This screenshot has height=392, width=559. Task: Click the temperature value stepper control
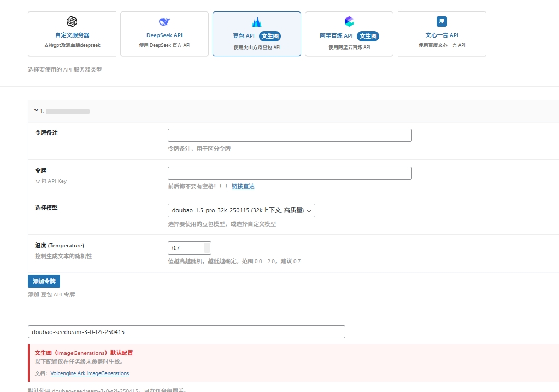pos(207,248)
